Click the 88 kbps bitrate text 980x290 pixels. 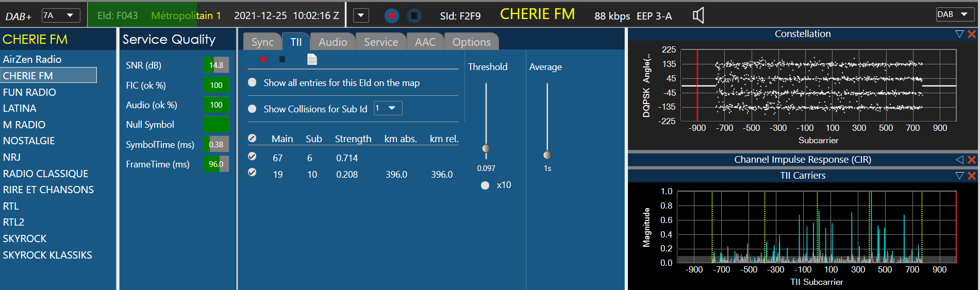pos(612,16)
